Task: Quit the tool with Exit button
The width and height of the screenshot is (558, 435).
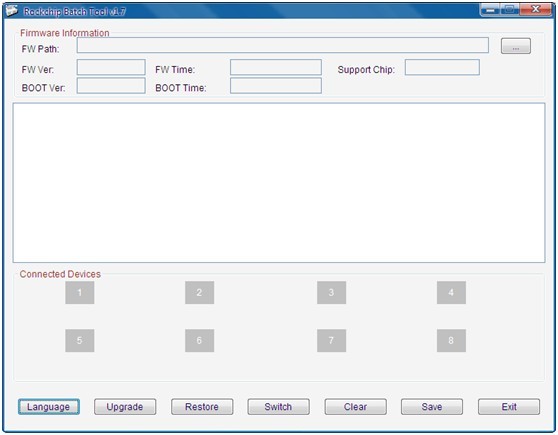Action: pos(509,407)
